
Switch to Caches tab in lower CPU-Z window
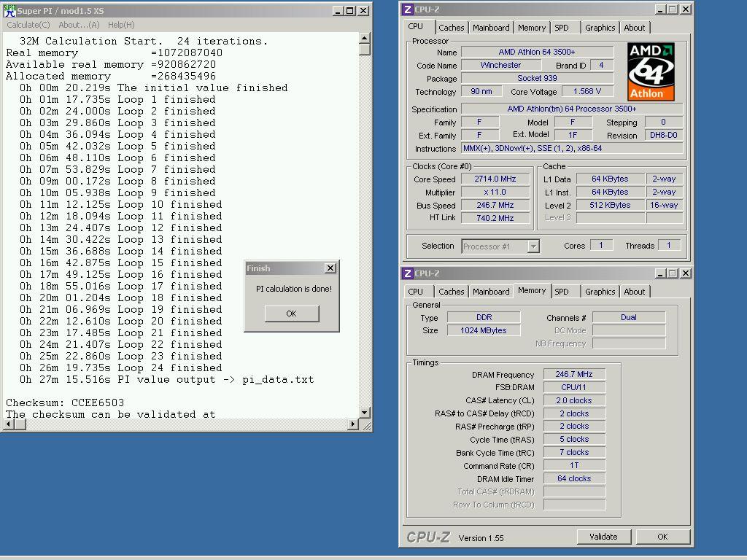[451, 292]
